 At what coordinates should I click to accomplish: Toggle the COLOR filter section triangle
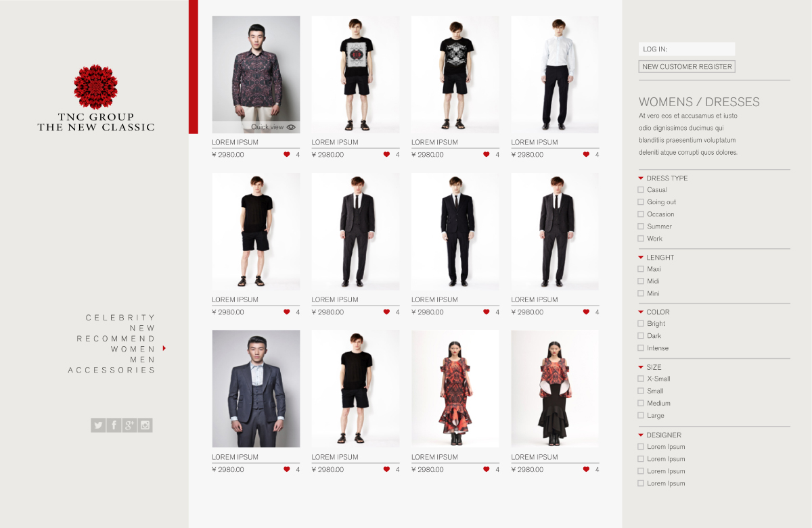pos(641,312)
